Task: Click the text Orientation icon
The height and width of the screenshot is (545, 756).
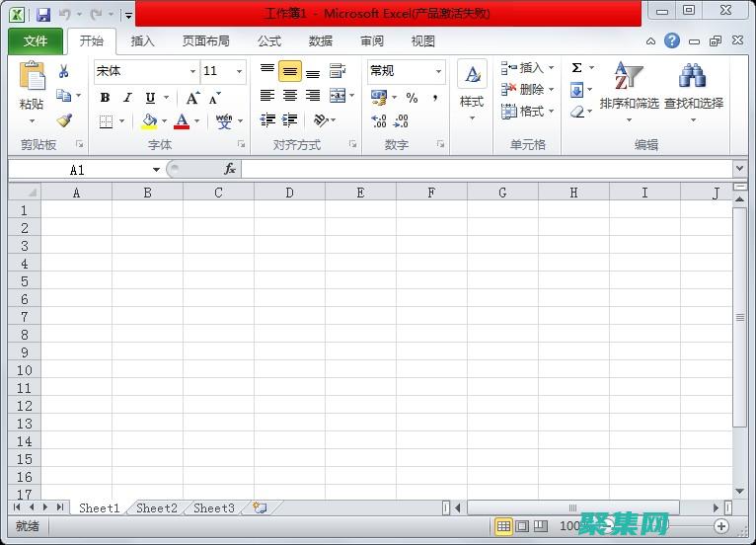Action: coord(321,119)
